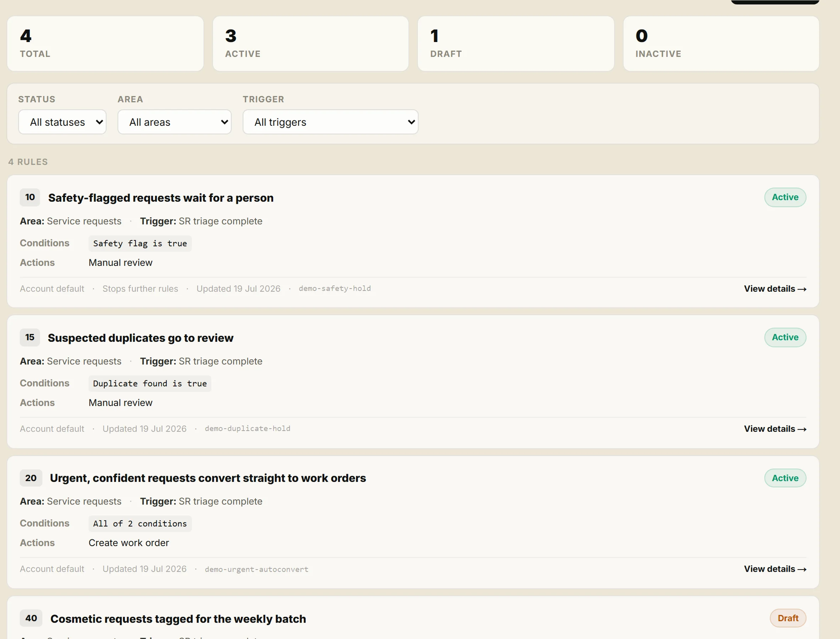Click Active badge on Safety-flagged rule
The width and height of the screenshot is (840, 639).
785,197
